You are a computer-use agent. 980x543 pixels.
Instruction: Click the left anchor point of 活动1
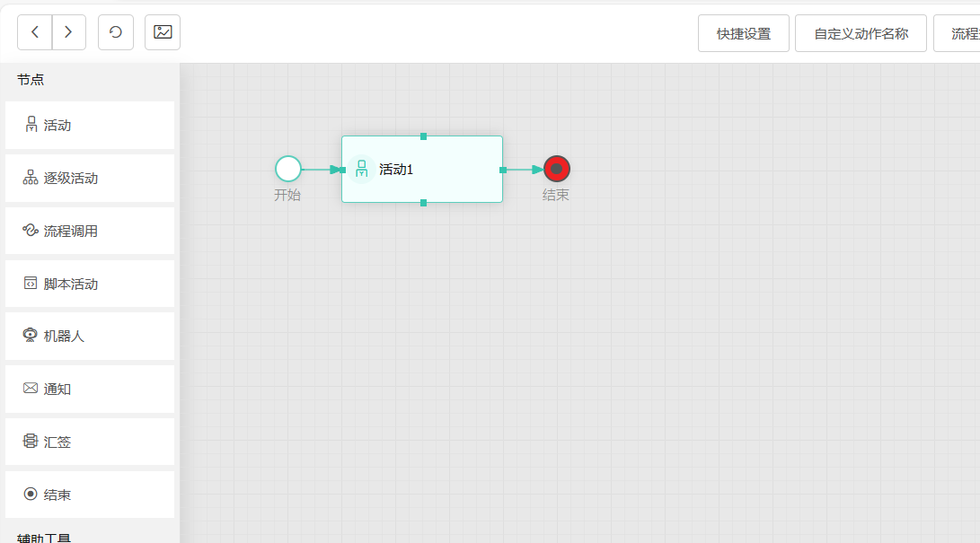point(342,170)
